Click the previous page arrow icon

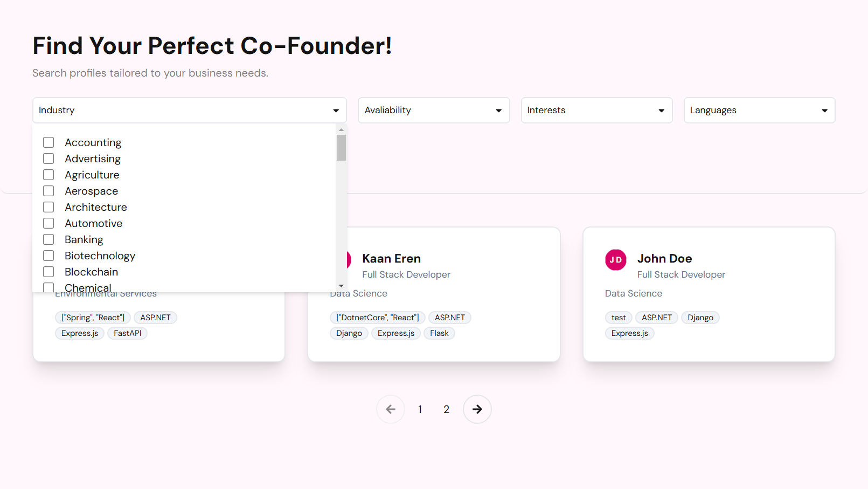click(x=391, y=409)
